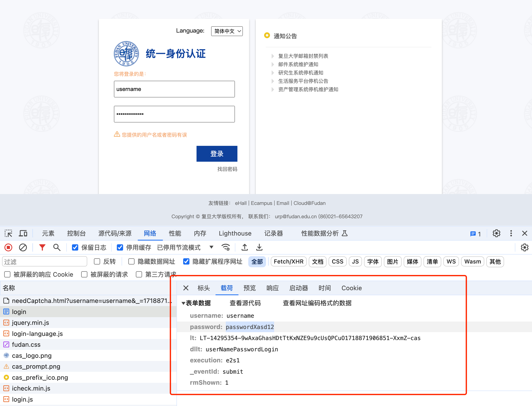Viewport: 532px width, 406px height.
Task: Enable the 隐藏数据网址 checkbox
Action: pos(131,261)
